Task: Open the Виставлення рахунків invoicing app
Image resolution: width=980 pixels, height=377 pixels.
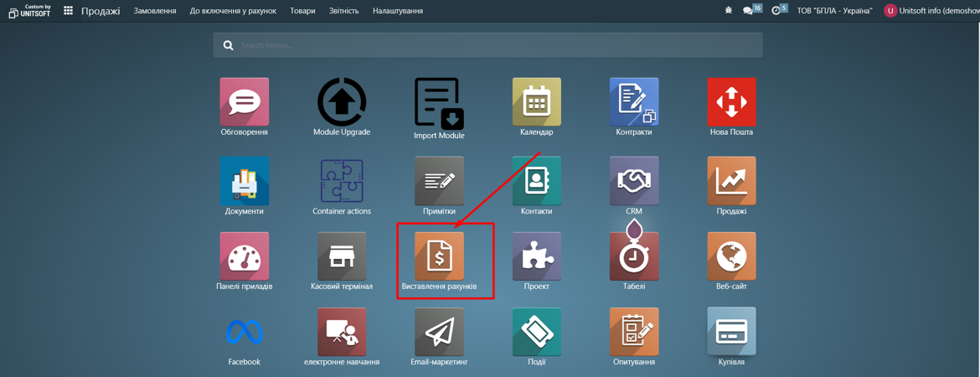Action: (439, 256)
